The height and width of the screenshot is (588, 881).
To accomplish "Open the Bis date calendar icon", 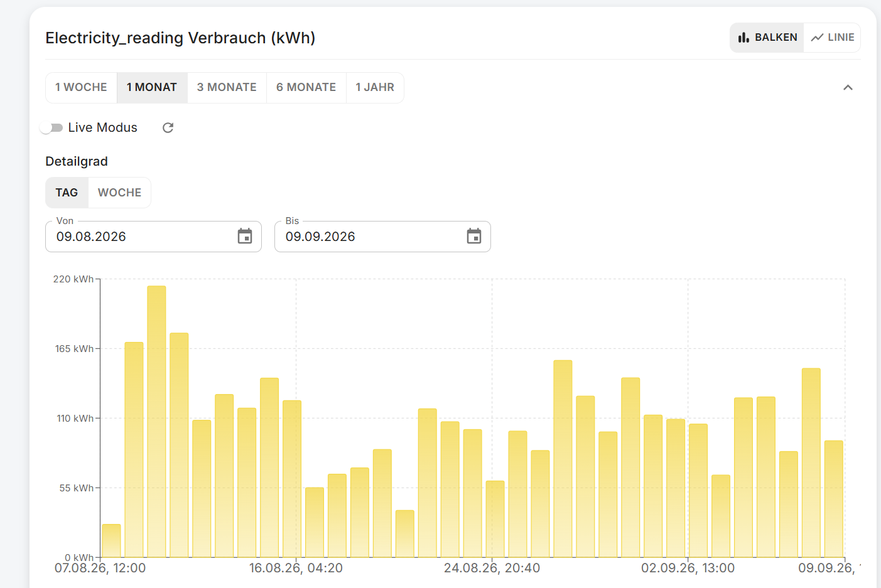I will point(474,236).
